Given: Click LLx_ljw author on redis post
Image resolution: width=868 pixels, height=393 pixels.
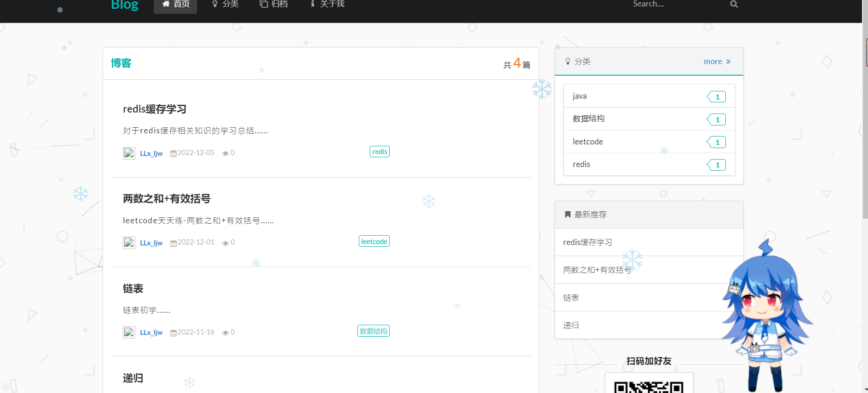Looking at the screenshot, I should click(x=151, y=154).
